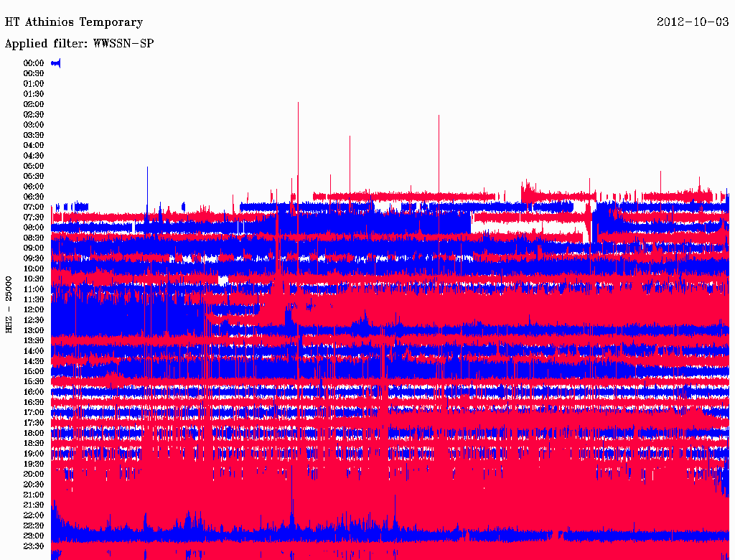This screenshot has height=560, width=735.
Task: Click the 10:00 time label
Action: pos(34,269)
